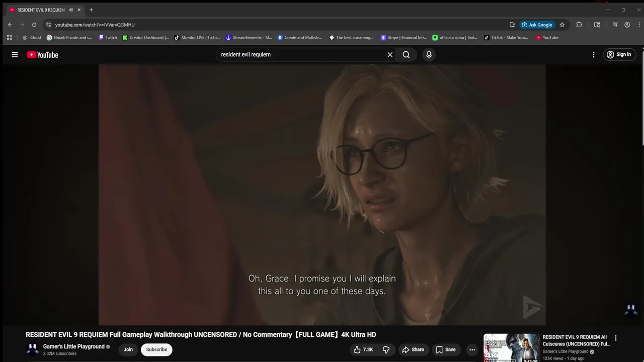Image resolution: width=644 pixels, height=362 pixels.
Task: Open a new browser tab
Action: 91,10
